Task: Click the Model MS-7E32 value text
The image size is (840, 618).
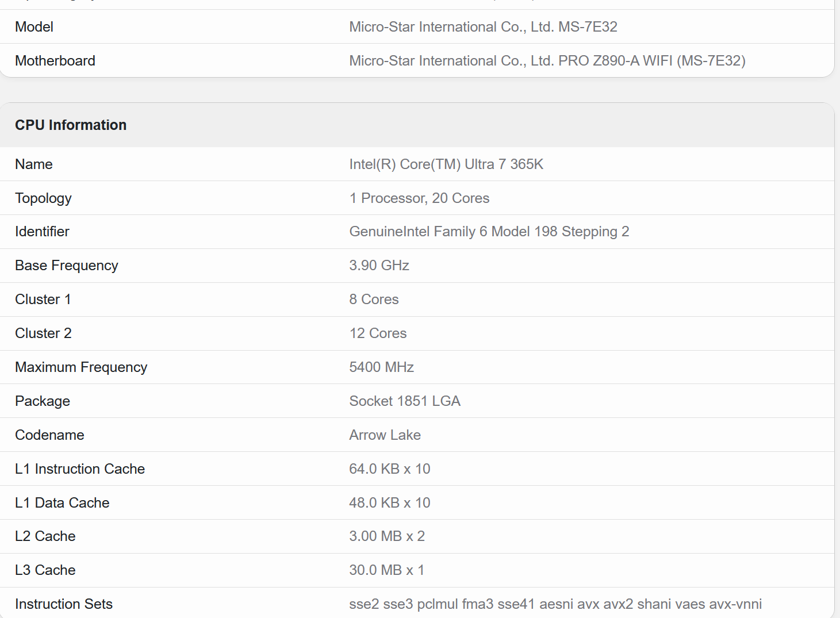Action: 483,27
